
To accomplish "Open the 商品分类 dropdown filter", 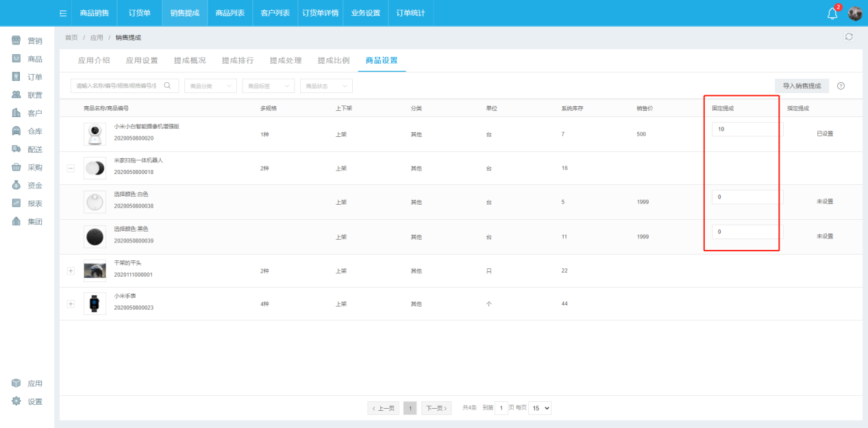I will click(210, 86).
